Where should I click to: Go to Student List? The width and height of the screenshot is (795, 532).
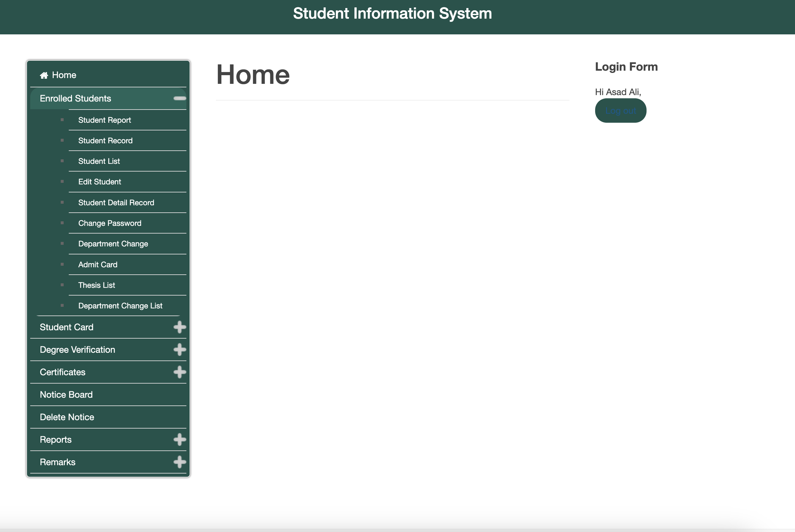[127, 161]
